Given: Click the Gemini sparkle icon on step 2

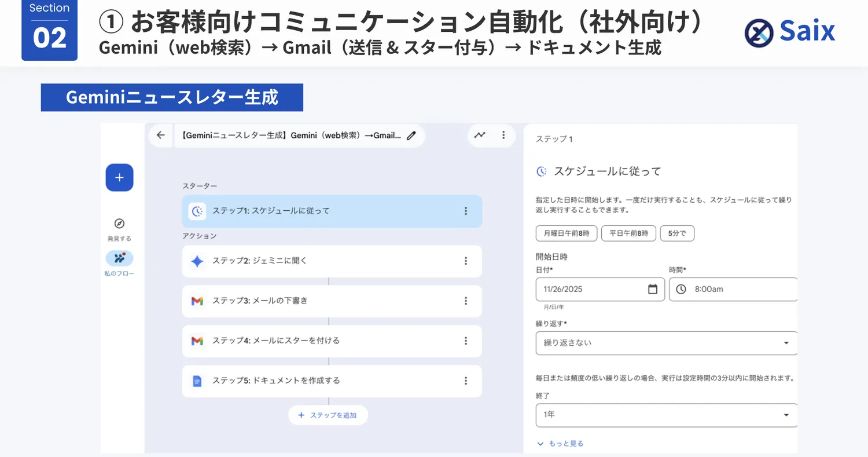Looking at the screenshot, I should click(197, 261).
